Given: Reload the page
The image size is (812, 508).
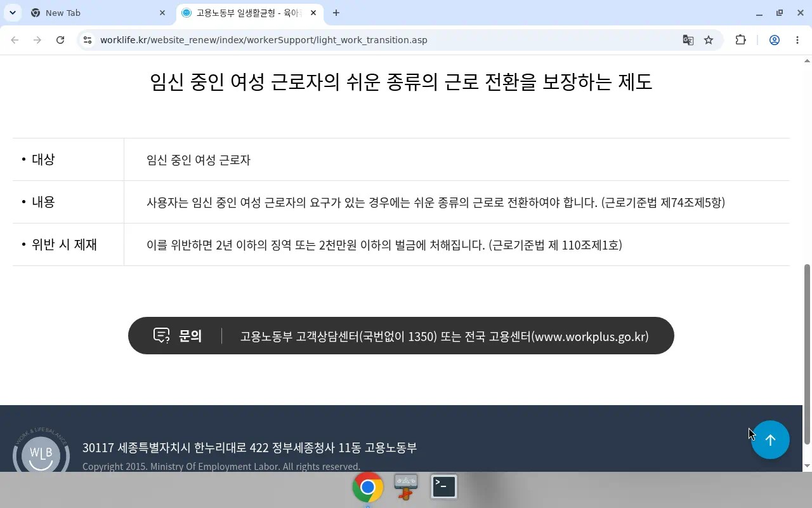Looking at the screenshot, I should pos(60,40).
